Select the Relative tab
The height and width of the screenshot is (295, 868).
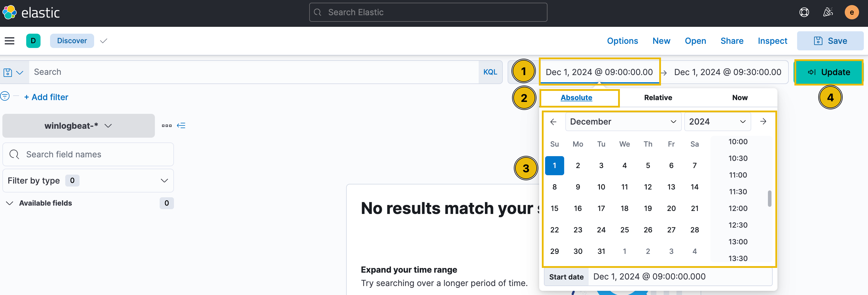[658, 98]
